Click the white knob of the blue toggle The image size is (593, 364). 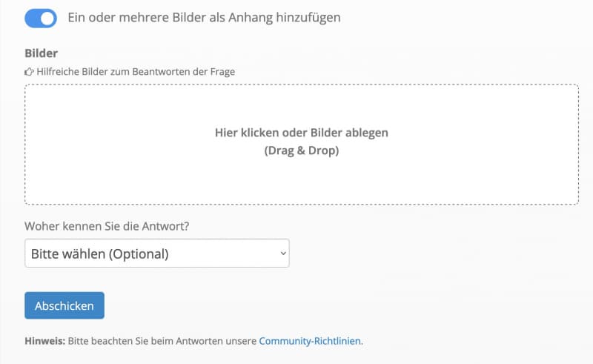point(47,19)
